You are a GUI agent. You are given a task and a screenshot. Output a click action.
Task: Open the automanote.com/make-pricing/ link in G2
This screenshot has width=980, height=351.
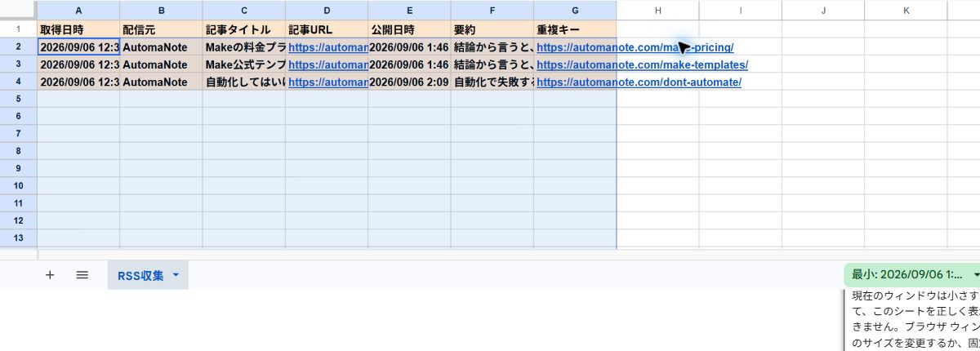[x=635, y=47]
